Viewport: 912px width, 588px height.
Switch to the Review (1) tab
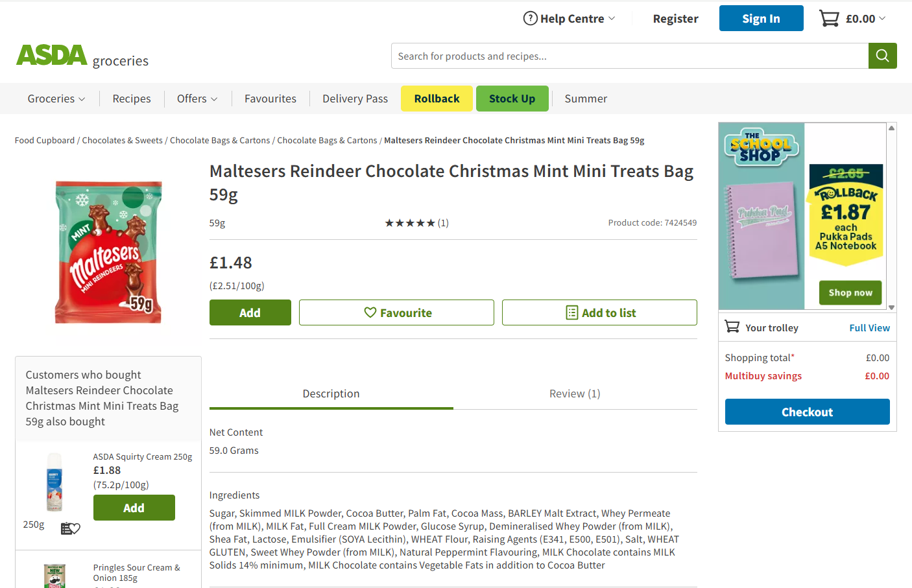pyautogui.click(x=575, y=394)
